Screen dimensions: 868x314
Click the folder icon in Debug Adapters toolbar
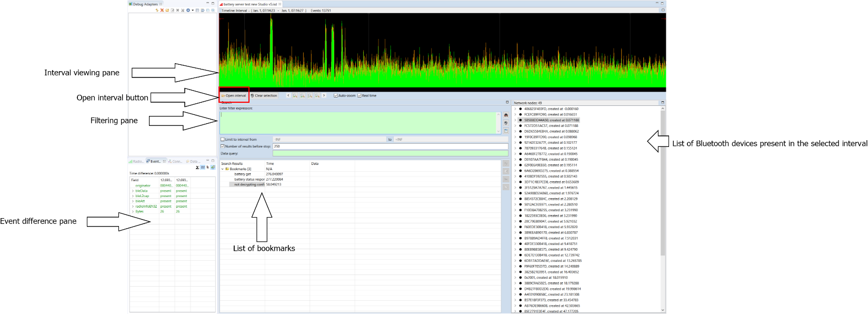click(x=167, y=11)
